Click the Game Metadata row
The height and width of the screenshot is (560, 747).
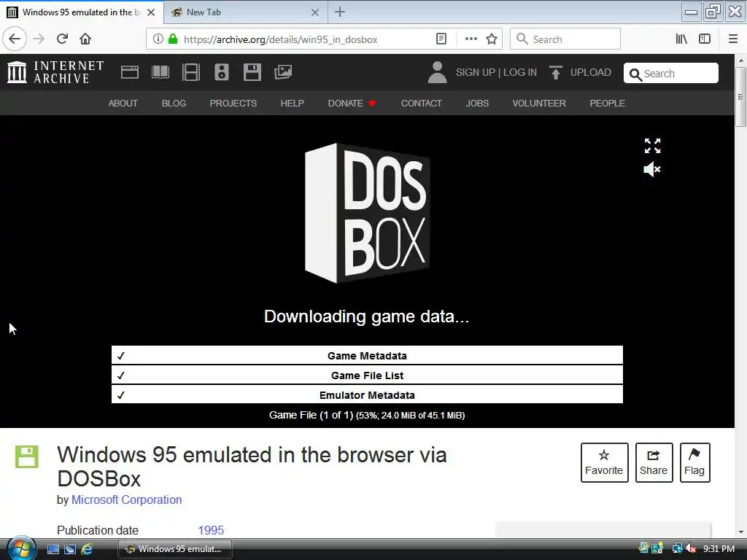(x=367, y=355)
